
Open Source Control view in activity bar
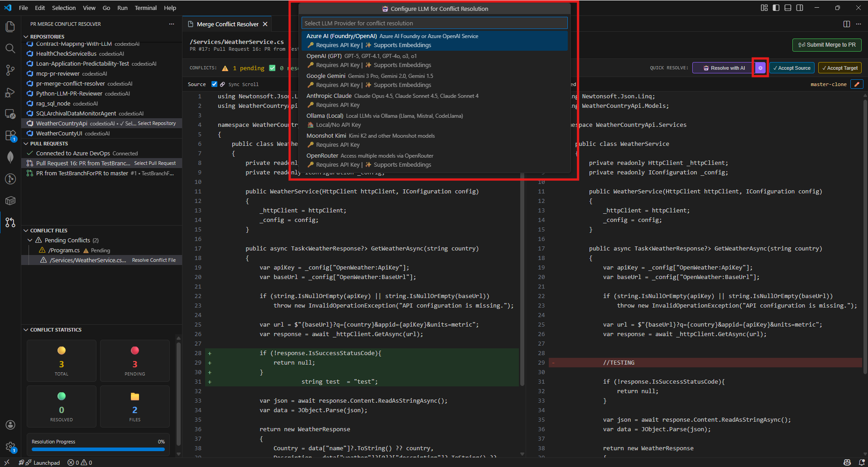tap(10, 70)
